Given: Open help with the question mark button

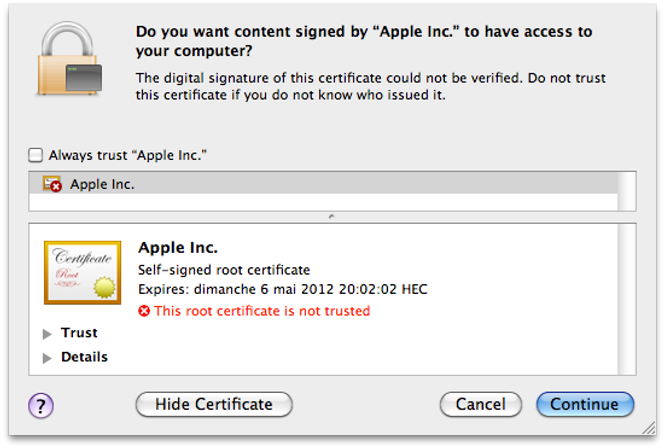Looking at the screenshot, I should pos(41,405).
